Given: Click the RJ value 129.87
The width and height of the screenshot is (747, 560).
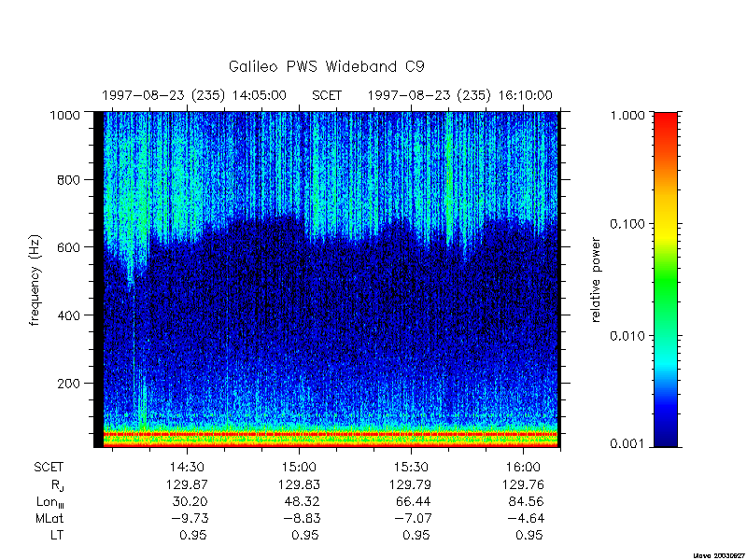Looking at the screenshot, I should click(x=187, y=484).
